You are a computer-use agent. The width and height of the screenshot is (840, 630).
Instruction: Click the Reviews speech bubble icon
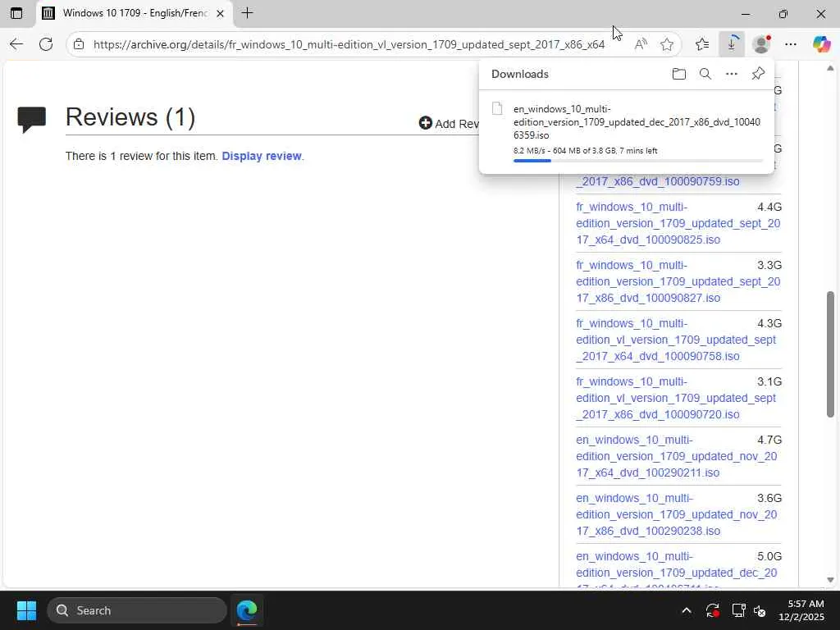[x=32, y=120]
